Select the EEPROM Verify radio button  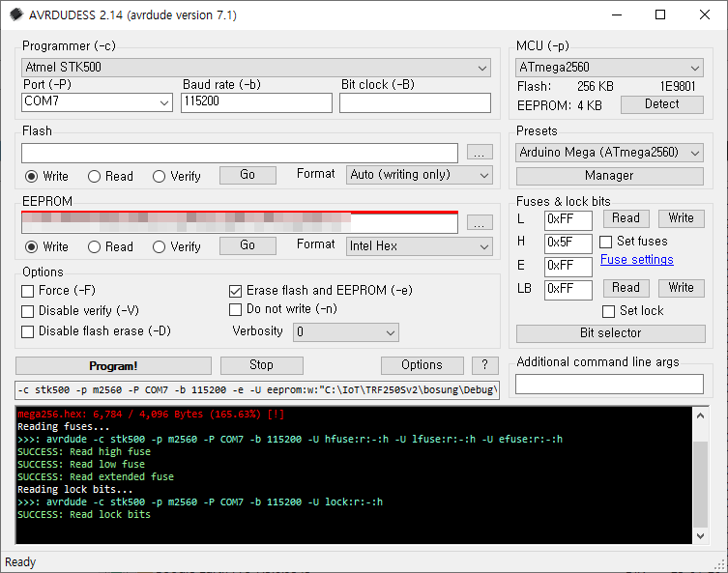(x=160, y=247)
